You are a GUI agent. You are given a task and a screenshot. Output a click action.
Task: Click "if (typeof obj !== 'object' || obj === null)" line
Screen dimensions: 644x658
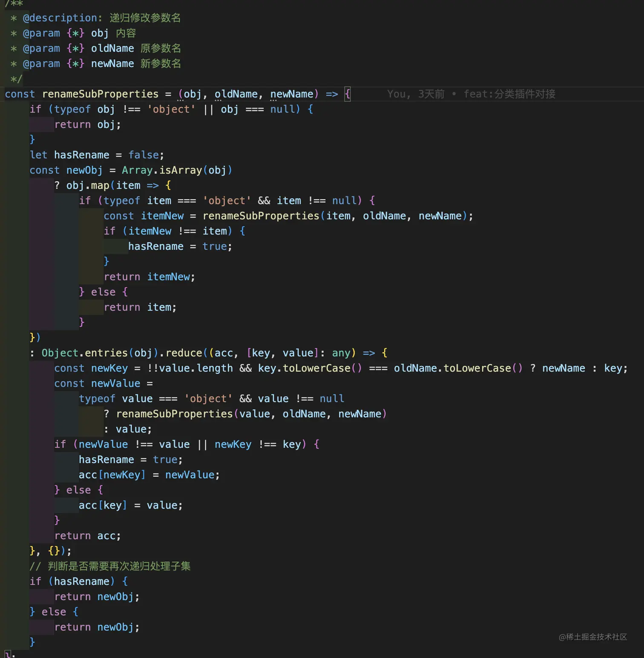click(172, 109)
